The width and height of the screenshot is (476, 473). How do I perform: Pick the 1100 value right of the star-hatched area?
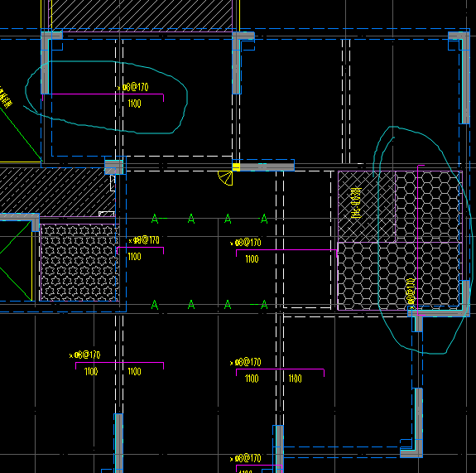[134, 257]
